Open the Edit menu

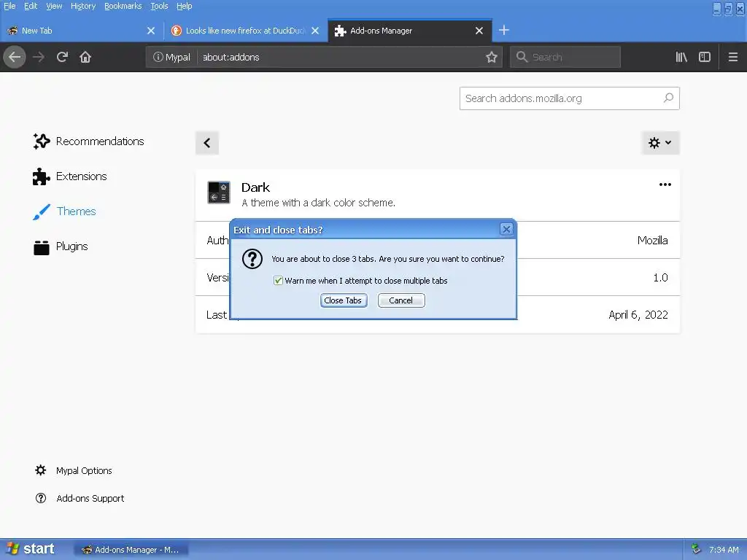pos(31,6)
